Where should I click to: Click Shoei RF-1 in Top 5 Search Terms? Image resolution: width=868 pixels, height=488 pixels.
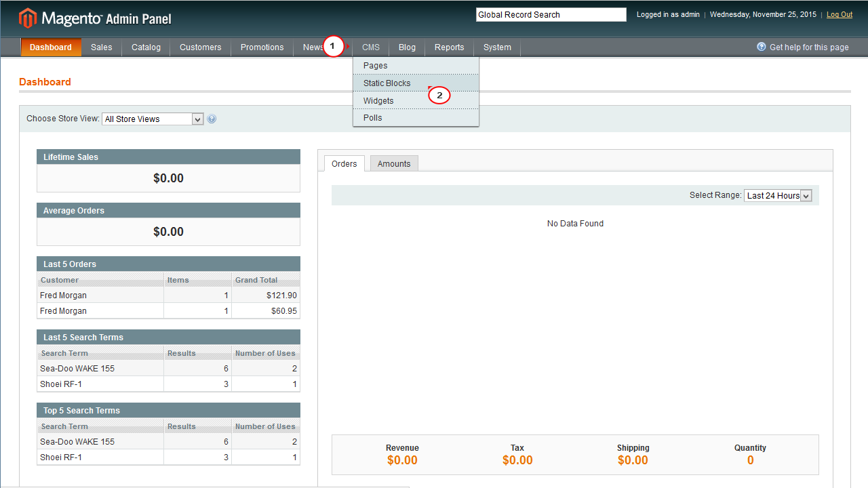(61, 457)
